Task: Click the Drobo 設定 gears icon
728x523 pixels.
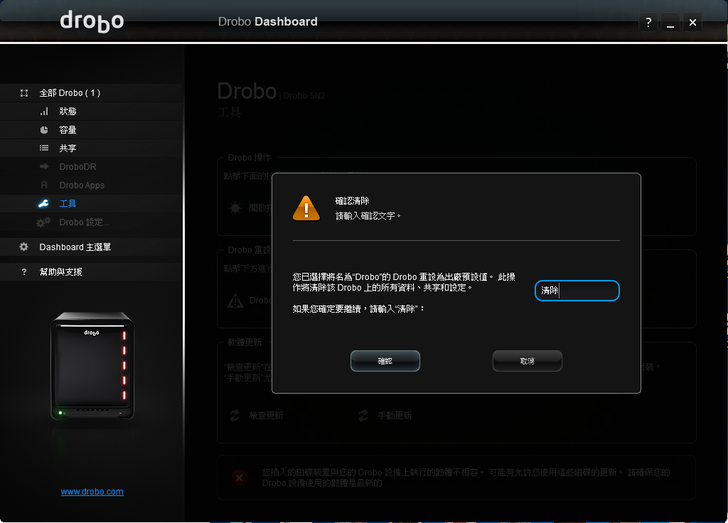Action: coord(44,222)
